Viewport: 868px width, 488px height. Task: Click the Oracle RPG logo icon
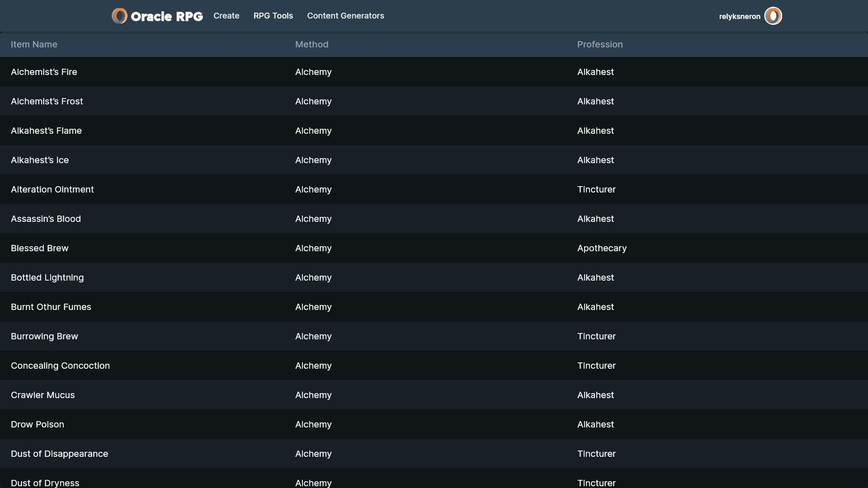click(119, 16)
